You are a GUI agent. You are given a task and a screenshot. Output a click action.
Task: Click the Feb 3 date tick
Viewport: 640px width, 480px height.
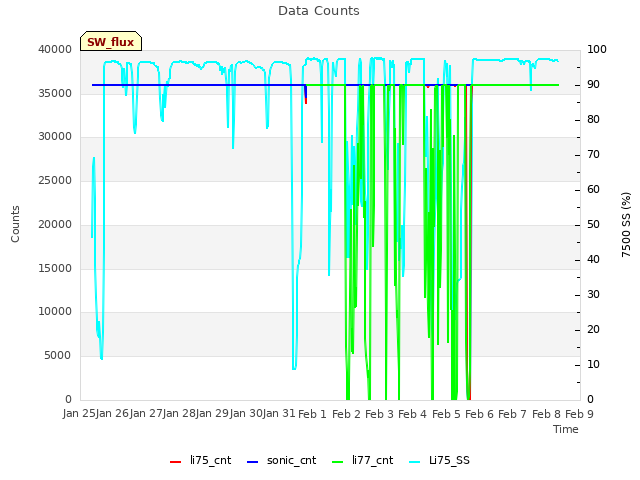click(x=379, y=414)
